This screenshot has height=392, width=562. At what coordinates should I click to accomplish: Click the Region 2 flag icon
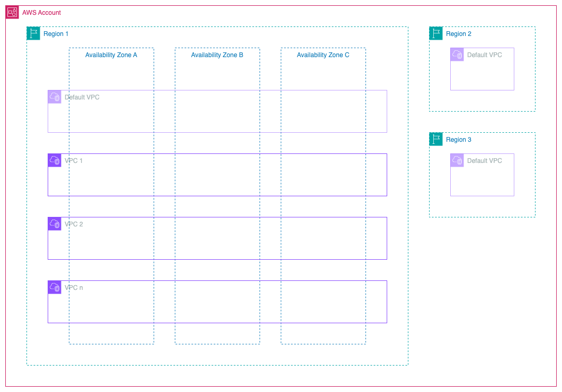click(x=436, y=33)
